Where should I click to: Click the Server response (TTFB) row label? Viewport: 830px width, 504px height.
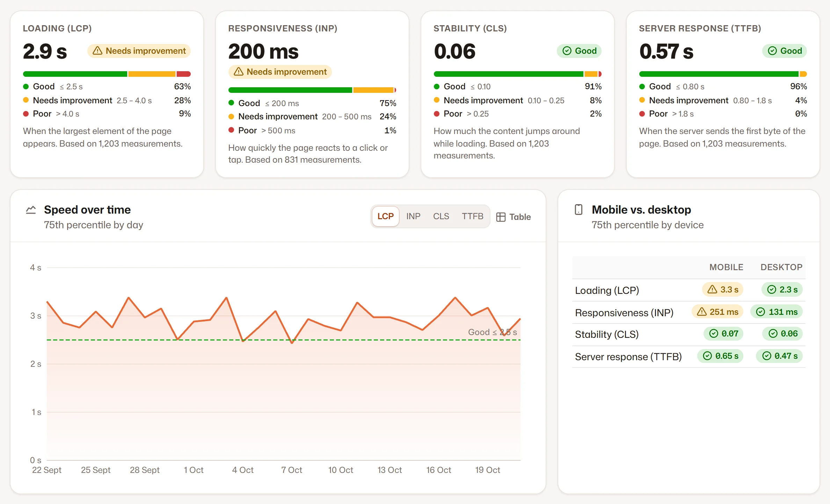[x=628, y=357]
